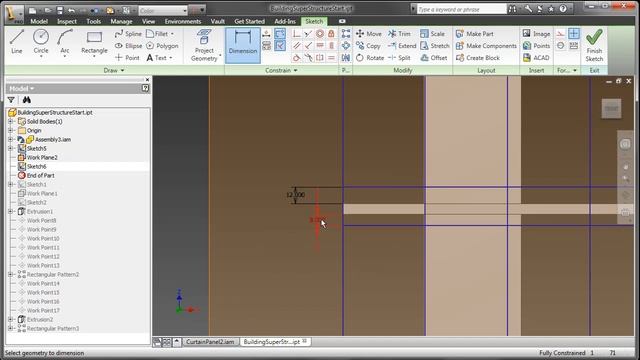Pick the Polygon tool
The height and width of the screenshot is (360, 640).
coord(162,46)
